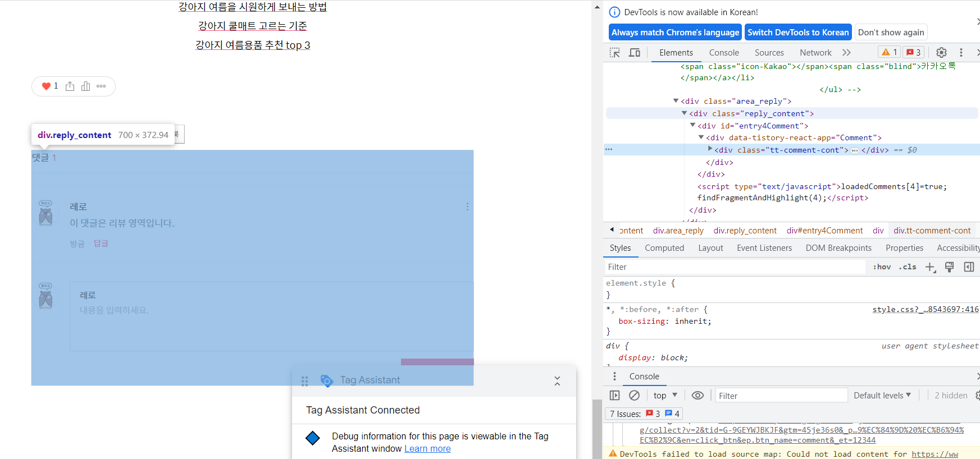
Task: Expand the collapsed ellipsis in tt-comment-cont
Action: coord(855,150)
